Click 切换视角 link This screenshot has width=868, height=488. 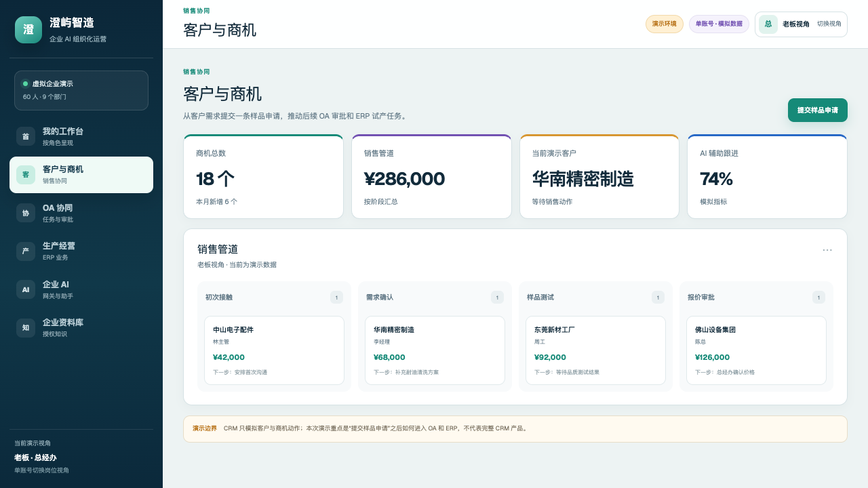[829, 24]
